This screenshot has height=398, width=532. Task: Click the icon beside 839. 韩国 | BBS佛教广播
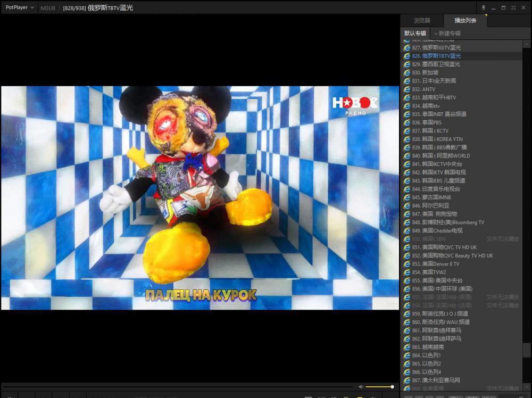(407, 147)
